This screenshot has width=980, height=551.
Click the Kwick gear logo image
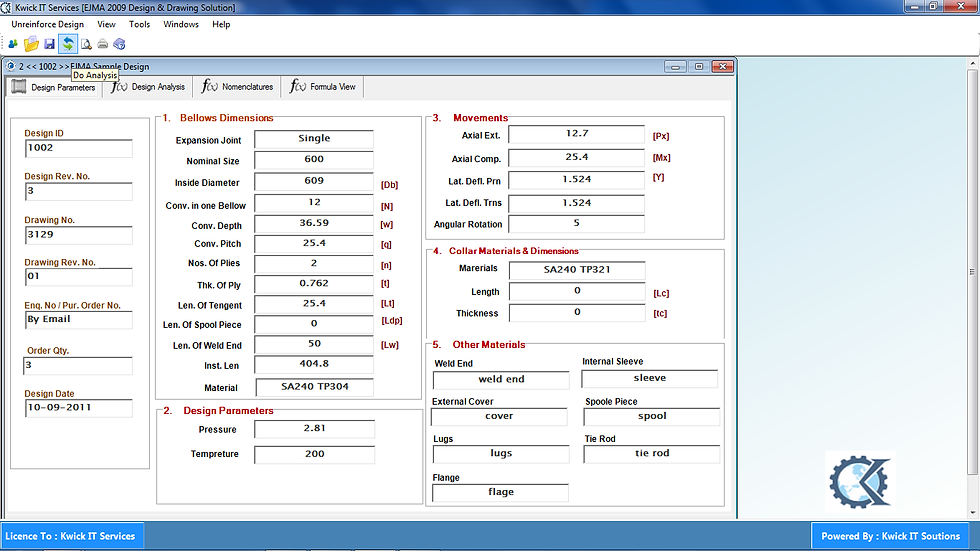[x=860, y=482]
